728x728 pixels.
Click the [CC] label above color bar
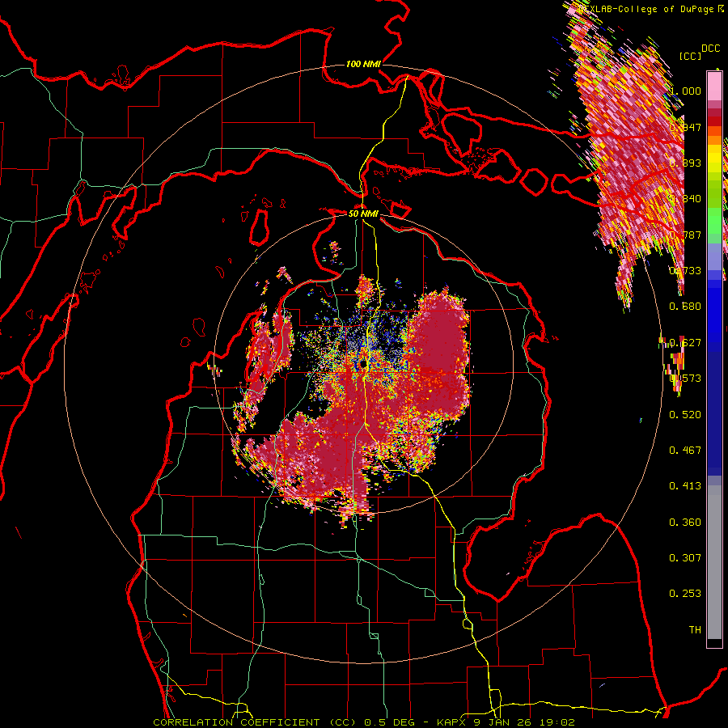tap(691, 56)
